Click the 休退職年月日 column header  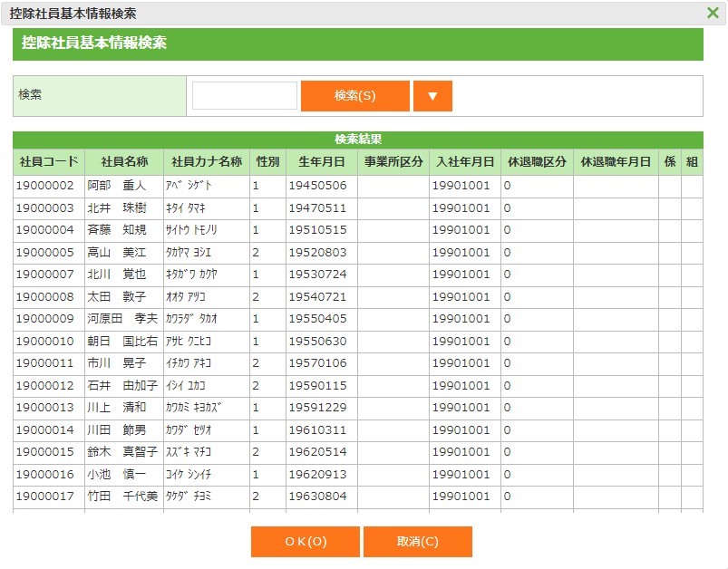pos(616,162)
